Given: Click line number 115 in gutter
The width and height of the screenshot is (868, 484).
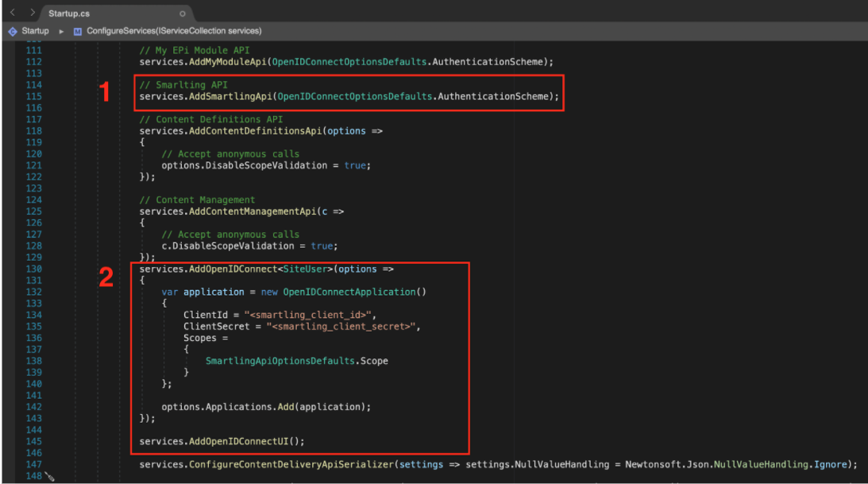Looking at the screenshot, I should pyautogui.click(x=34, y=96).
